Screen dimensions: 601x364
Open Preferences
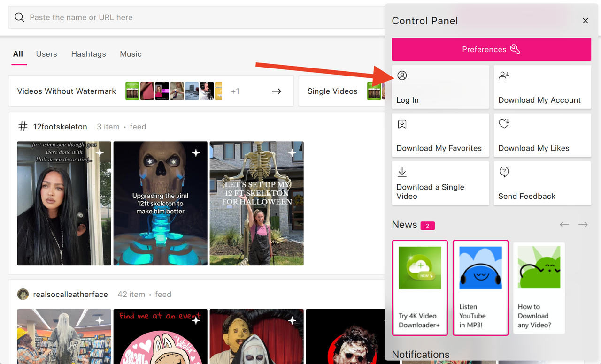point(492,49)
